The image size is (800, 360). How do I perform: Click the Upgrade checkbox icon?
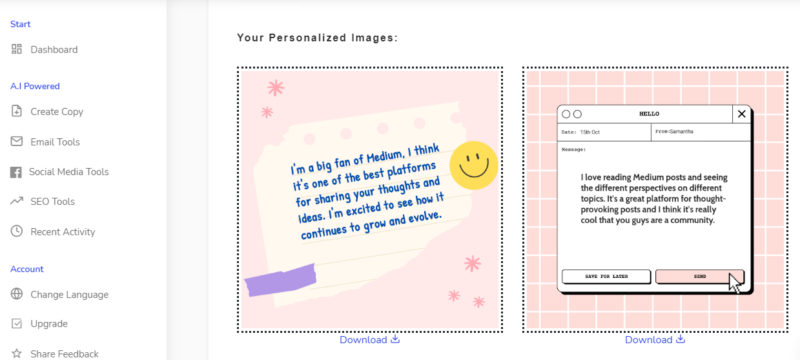pyautogui.click(x=17, y=323)
